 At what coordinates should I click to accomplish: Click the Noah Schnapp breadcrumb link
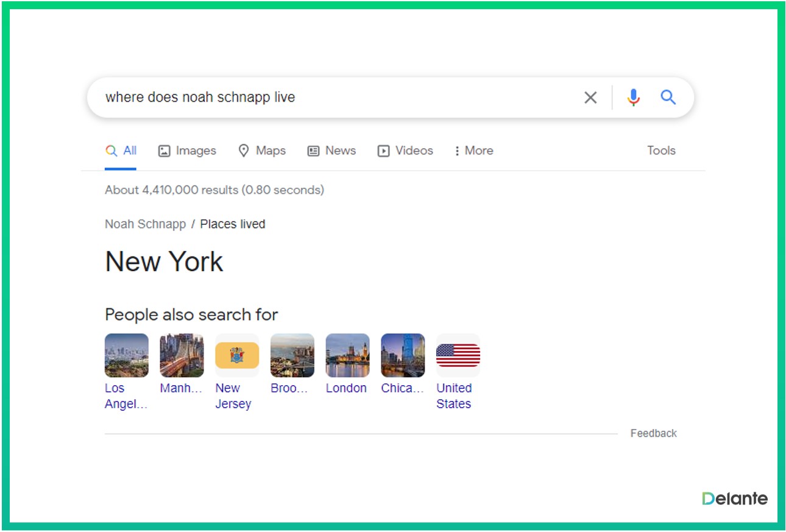(145, 224)
